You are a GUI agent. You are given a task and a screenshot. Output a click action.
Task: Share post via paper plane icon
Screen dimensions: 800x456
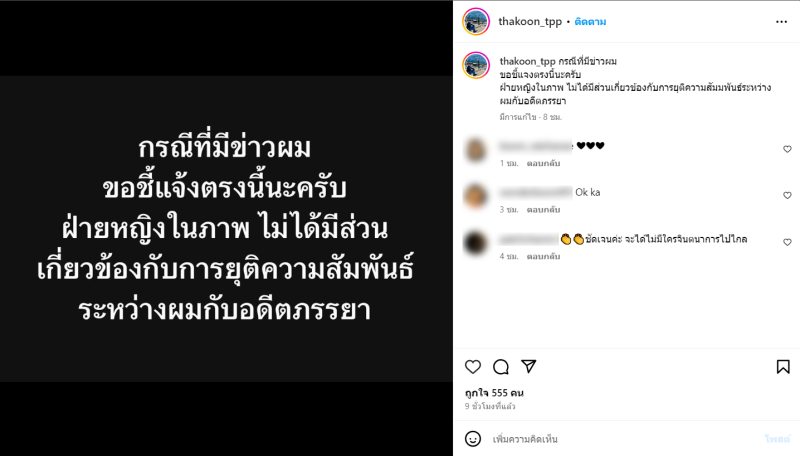pyautogui.click(x=529, y=366)
